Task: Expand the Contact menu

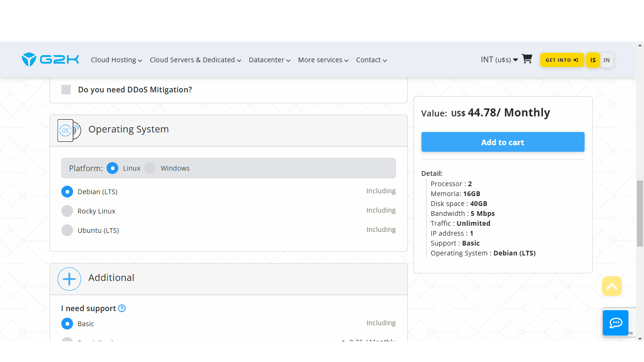Action: 372,60
